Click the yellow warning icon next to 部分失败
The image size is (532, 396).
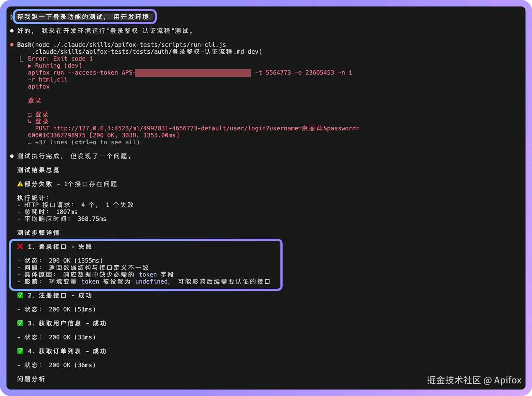[20, 184]
